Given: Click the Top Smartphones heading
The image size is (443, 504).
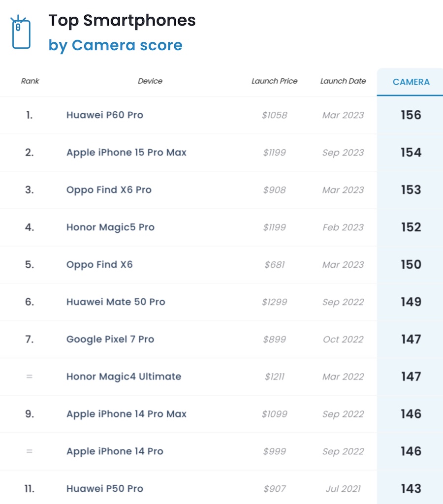Looking at the screenshot, I should [x=122, y=21].
